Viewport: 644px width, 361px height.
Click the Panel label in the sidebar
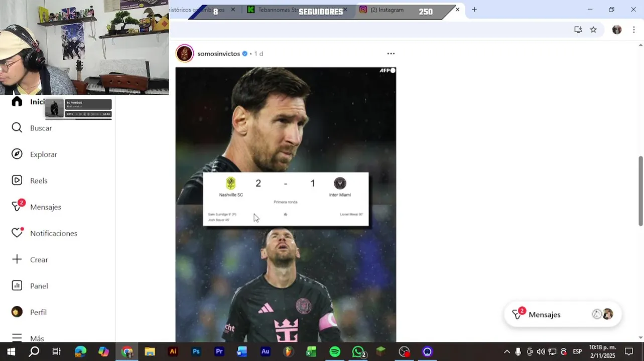pyautogui.click(x=39, y=286)
